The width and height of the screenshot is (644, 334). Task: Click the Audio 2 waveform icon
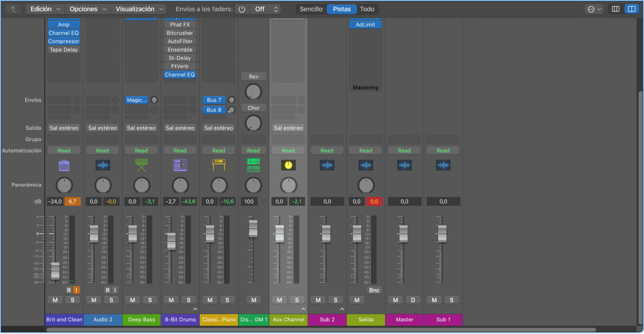pos(103,165)
